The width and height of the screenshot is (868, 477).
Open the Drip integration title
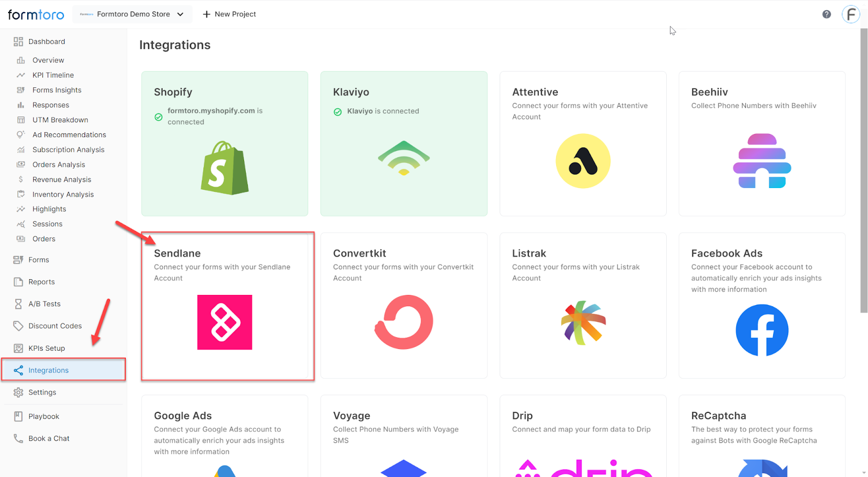coord(522,416)
